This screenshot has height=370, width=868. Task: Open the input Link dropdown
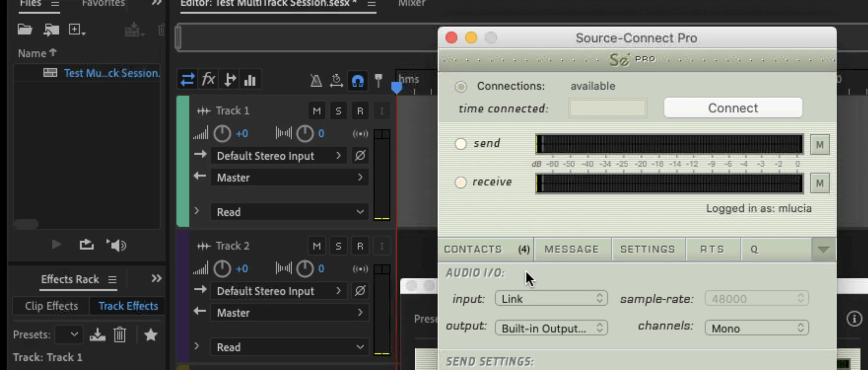coord(551,299)
